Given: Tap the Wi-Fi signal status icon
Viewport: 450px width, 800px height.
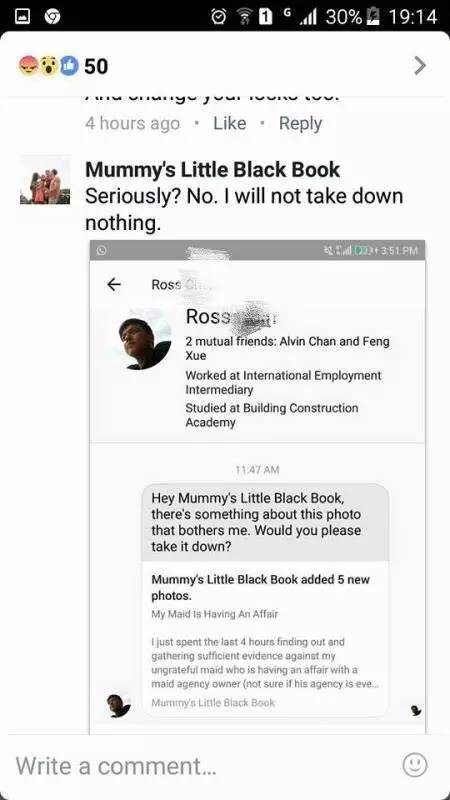Looking at the screenshot, I should [244, 17].
